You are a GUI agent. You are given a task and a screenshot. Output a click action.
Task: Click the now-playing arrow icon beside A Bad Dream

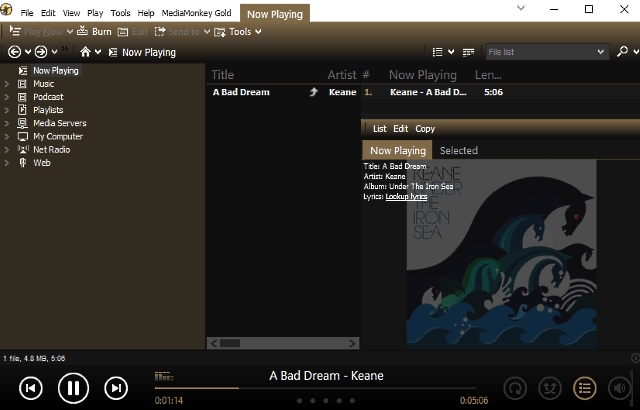tap(313, 92)
